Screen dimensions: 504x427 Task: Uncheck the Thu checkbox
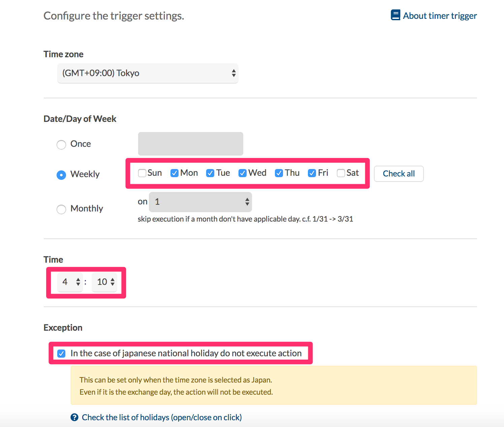tap(279, 173)
